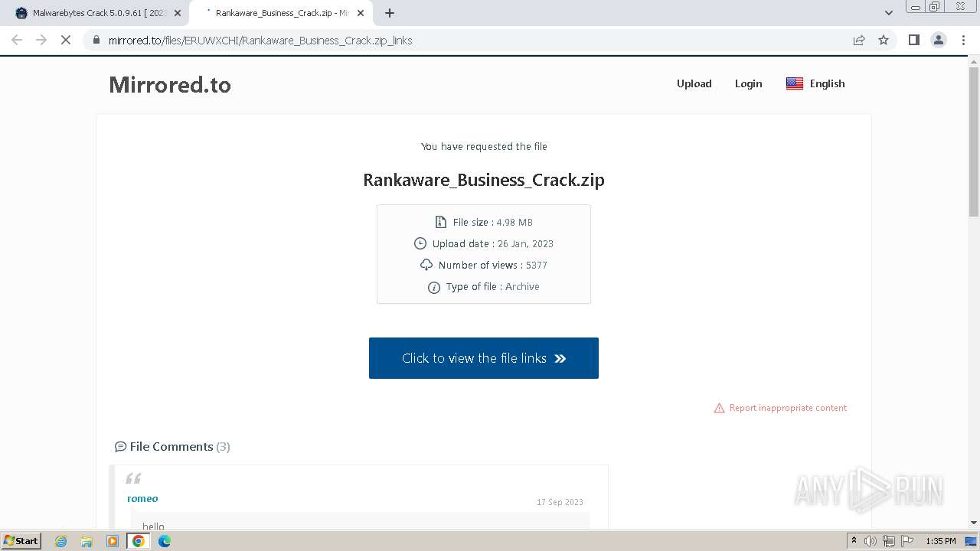The width and height of the screenshot is (980, 551).
Task: Close the Rankaware_Business_Crack.zip tab
Action: [x=361, y=13]
